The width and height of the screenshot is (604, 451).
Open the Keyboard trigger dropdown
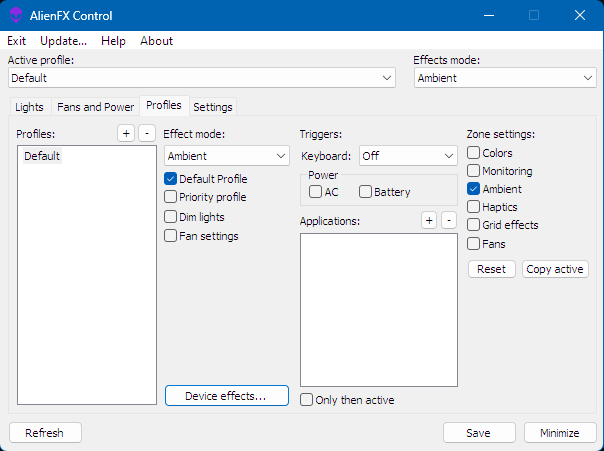click(x=408, y=156)
